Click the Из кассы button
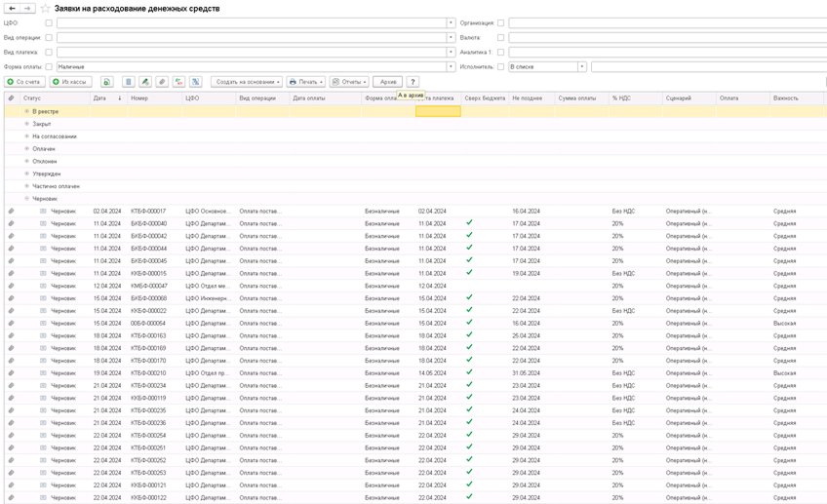Screen dimensions: 827x504 point(71,82)
